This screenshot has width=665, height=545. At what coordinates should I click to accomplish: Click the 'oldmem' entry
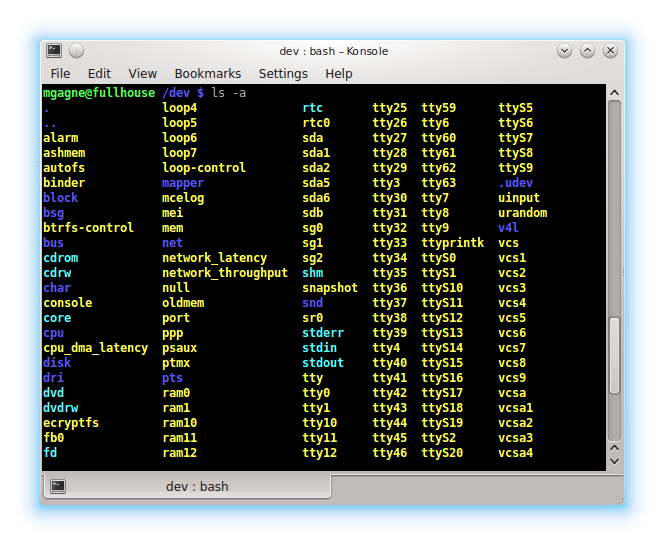click(183, 303)
